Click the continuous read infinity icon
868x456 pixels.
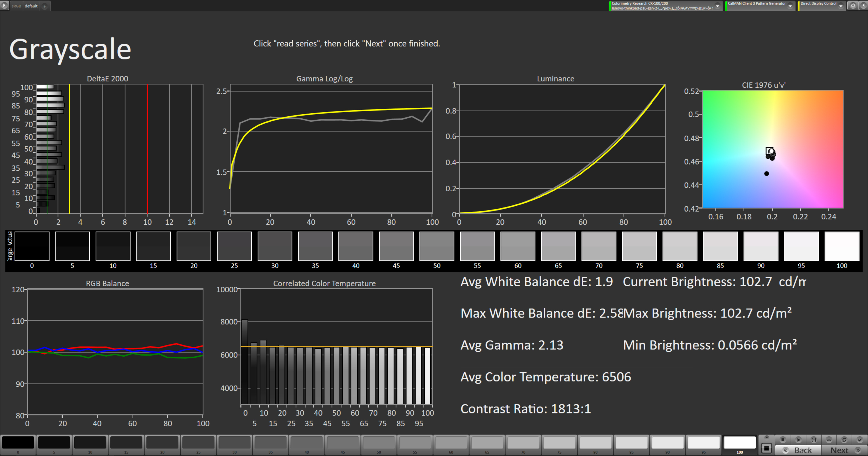coord(829,440)
